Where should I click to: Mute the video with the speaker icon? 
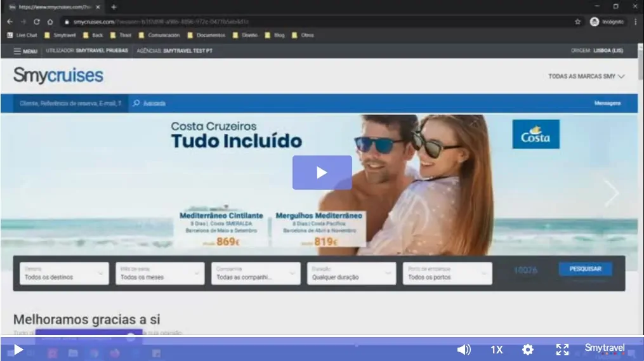[464, 350]
